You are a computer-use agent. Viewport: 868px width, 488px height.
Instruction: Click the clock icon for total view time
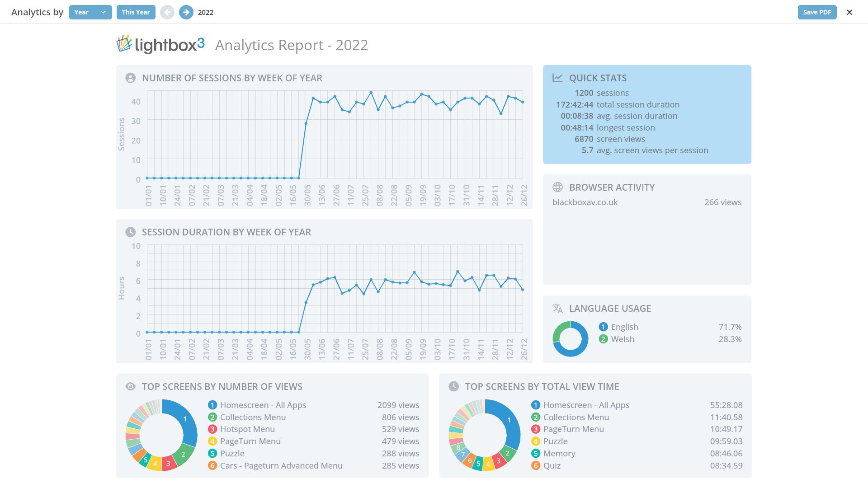pyautogui.click(x=453, y=386)
